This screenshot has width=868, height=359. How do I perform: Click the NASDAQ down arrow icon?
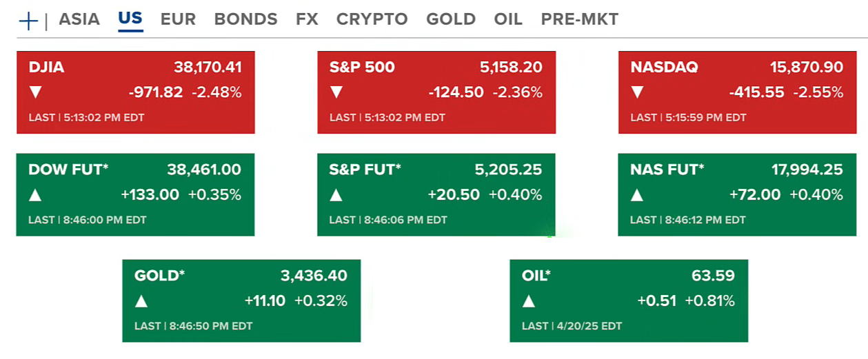tap(637, 92)
